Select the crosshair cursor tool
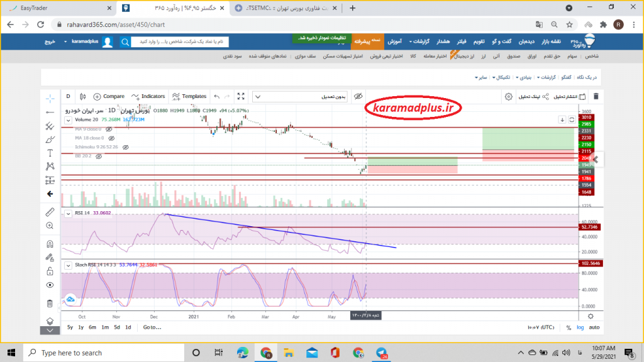 coord(50,98)
